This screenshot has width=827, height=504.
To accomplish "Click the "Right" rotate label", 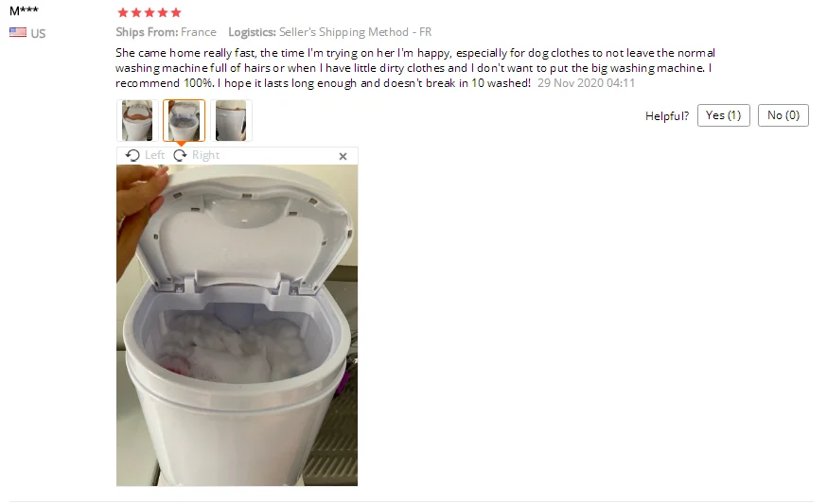I will coord(205,155).
